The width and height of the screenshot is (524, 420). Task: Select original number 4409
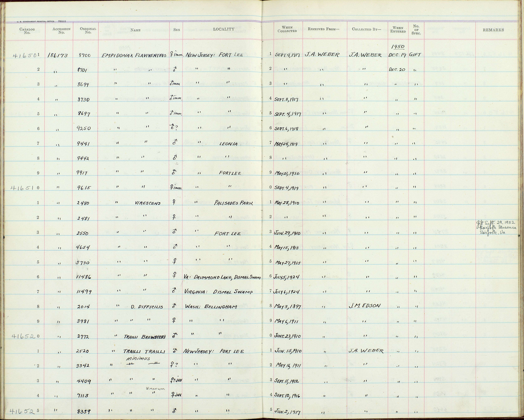point(84,382)
